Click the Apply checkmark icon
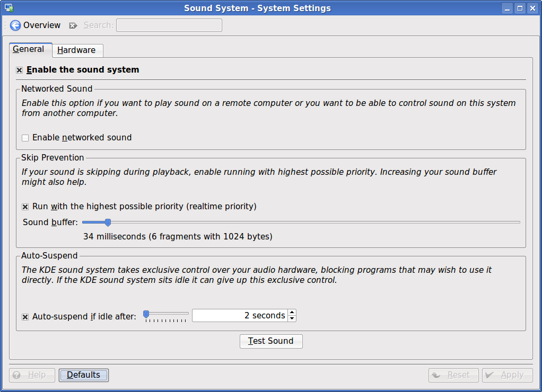 [x=491, y=375]
